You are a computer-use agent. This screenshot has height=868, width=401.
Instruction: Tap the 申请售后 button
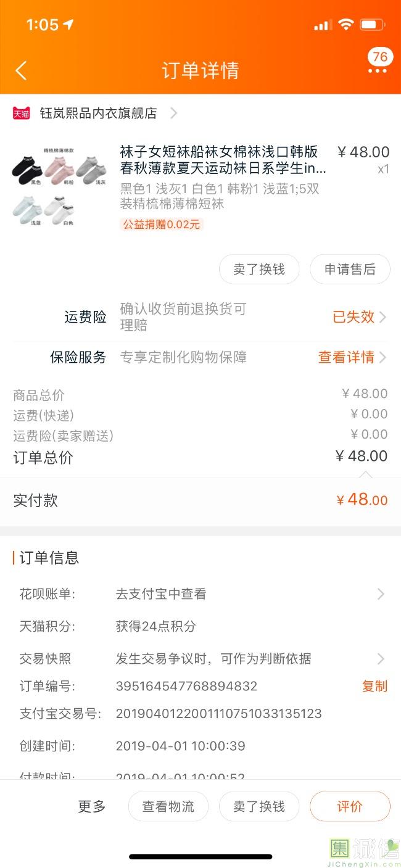click(x=350, y=270)
